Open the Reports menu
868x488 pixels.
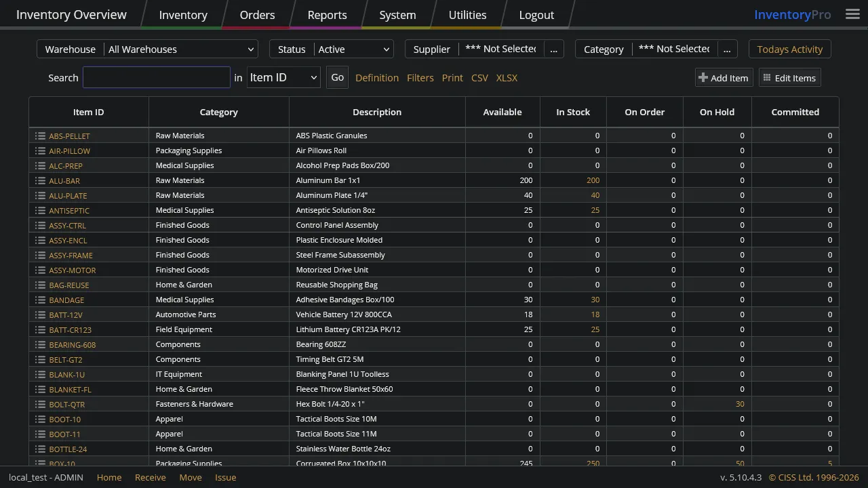tap(327, 14)
